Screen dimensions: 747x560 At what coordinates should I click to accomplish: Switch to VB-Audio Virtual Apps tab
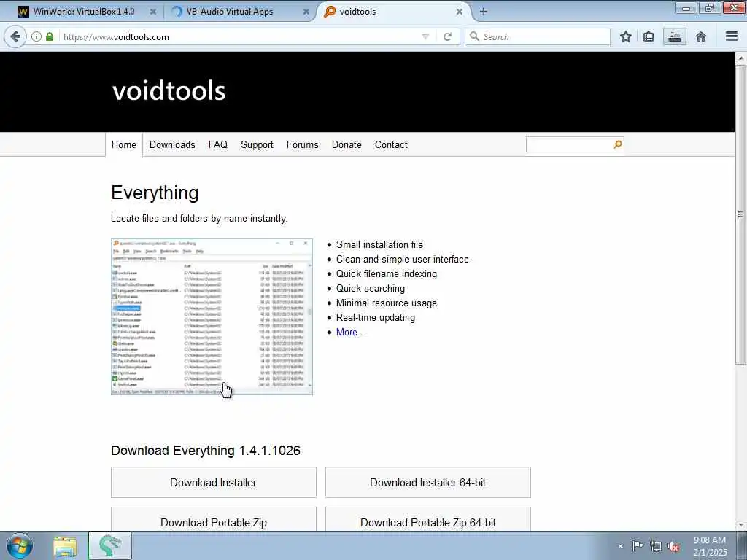point(230,12)
